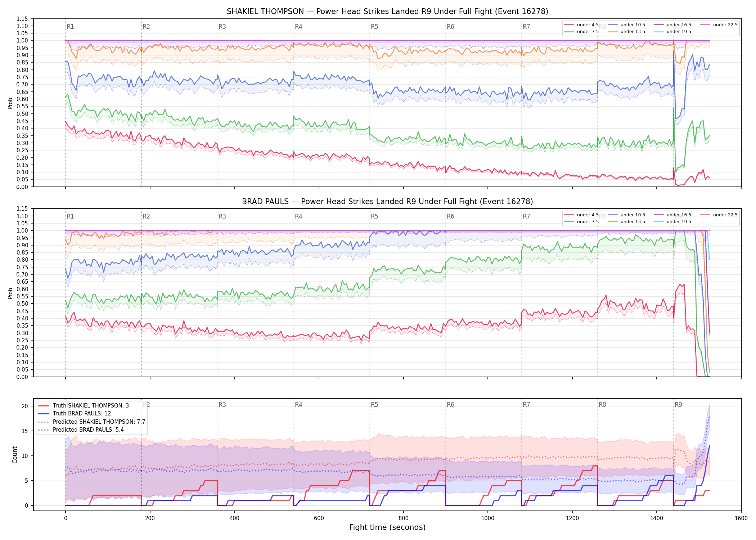Click the "Count" y-axis label
756x540 pixels.
[x=15, y=455]
